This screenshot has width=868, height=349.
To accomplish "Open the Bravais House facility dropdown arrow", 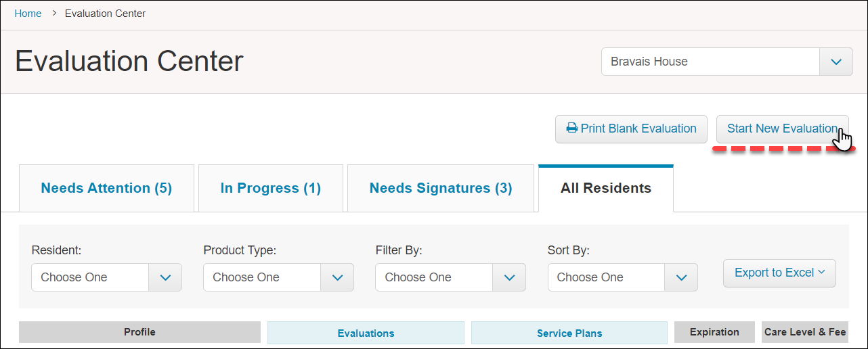I will (x=836, y=62).
